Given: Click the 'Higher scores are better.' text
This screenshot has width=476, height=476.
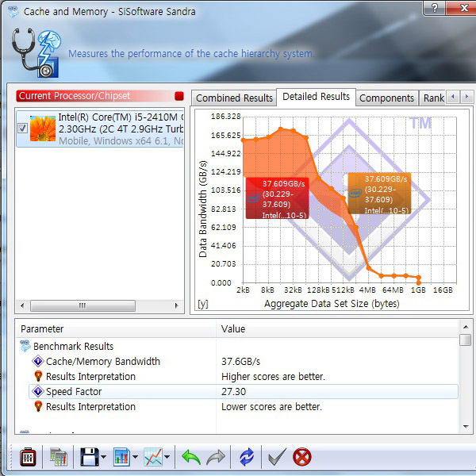Looking at the screenshot, I should pos(273,377).
